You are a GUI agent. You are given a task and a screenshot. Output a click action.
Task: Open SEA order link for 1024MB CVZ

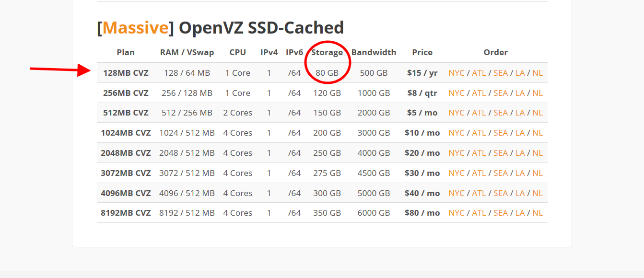(500, 133)
